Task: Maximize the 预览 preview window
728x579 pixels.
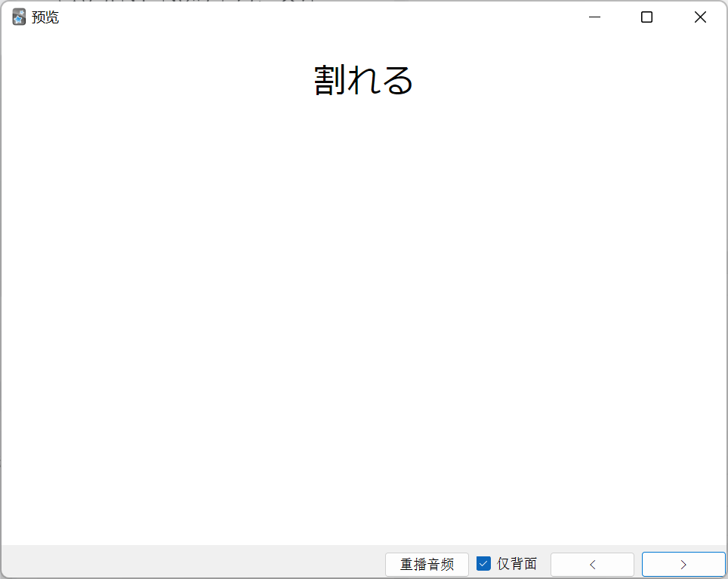Action: [x=646, y=17]
